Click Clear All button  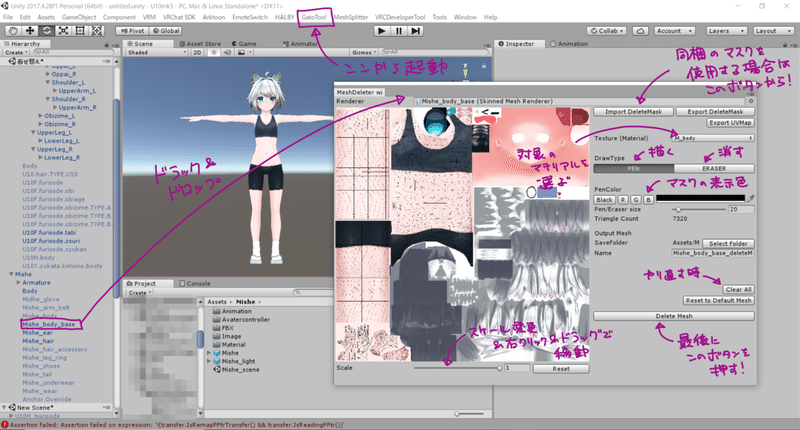tap(738, 289)
